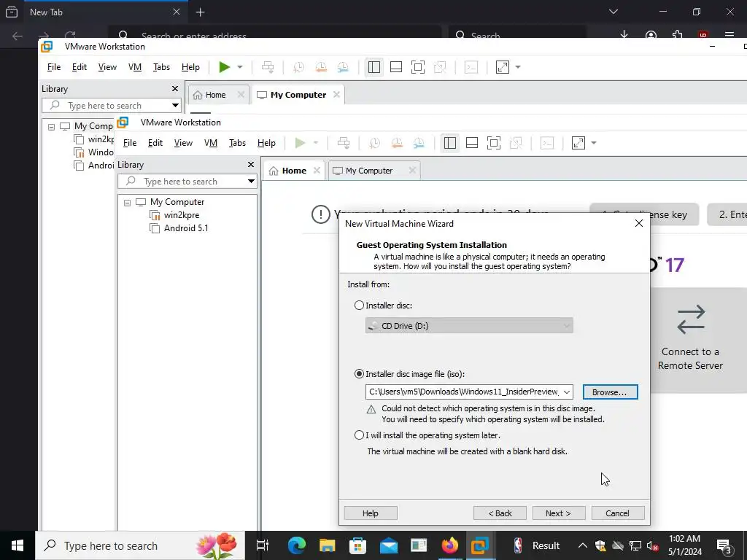Open front library search dropdown arrow
The width and height of the screenshot is (747, 560).
pyautogui.click(x=251, y=182)
